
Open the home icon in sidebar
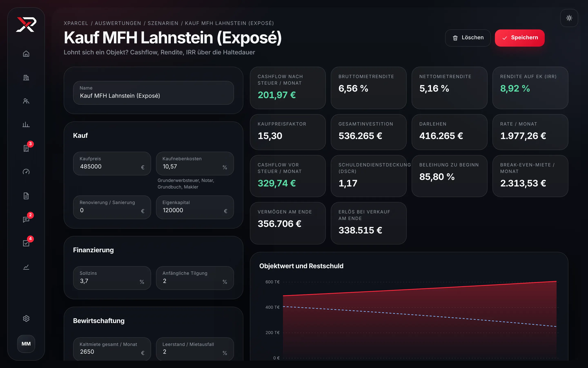pos(26,54)
